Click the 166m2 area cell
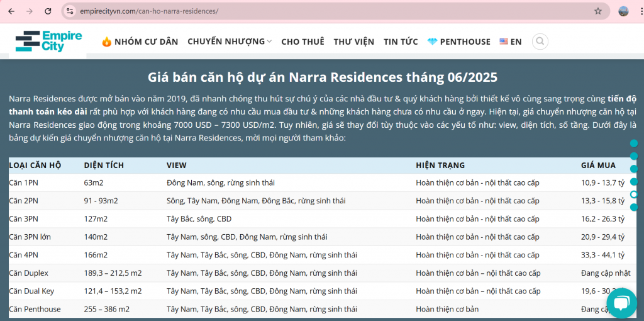Viewport: 644px width, 321px height. tap(96, 256)
